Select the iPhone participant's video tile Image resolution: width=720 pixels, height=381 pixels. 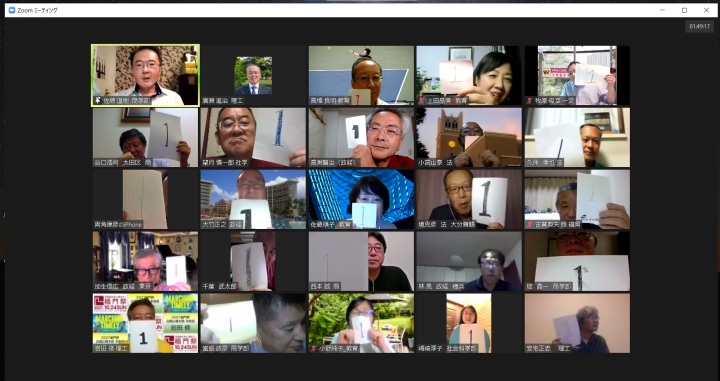(x=146, y=199)
